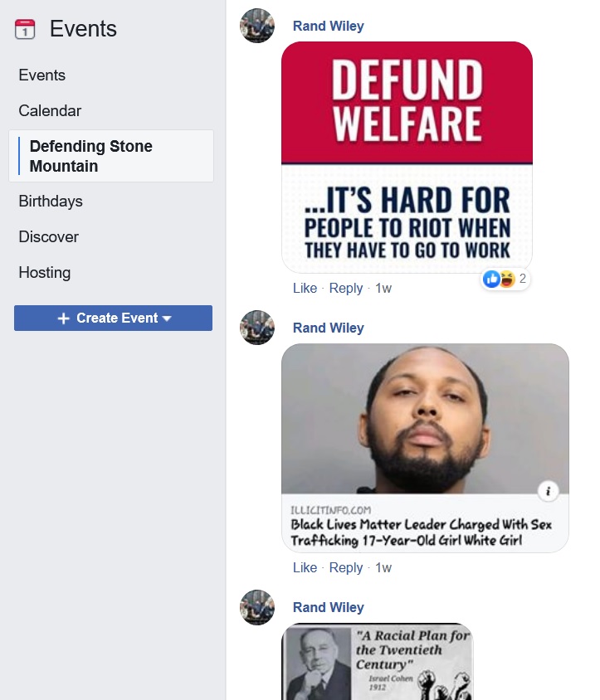Click the Events calendar icon in header
The width and height of the screenshot is (600, 700).
(25, 29)
